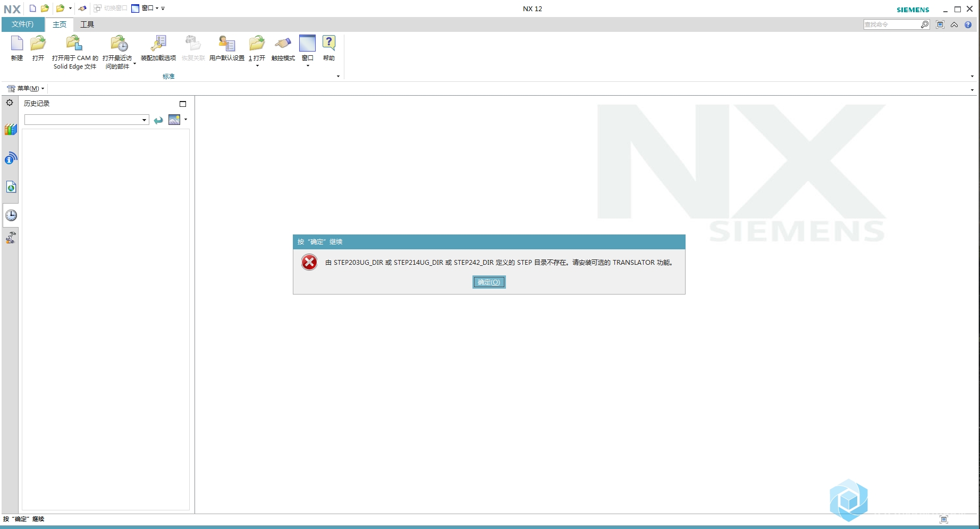
Task: Open the quick access toolbar customize arrow
Action: tap(163, 9)
